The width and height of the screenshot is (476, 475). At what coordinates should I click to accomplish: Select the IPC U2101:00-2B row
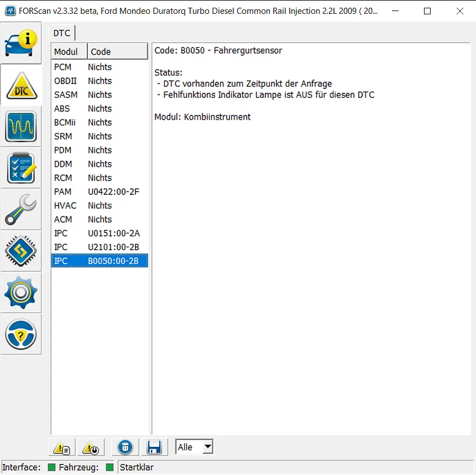[100, 247]
